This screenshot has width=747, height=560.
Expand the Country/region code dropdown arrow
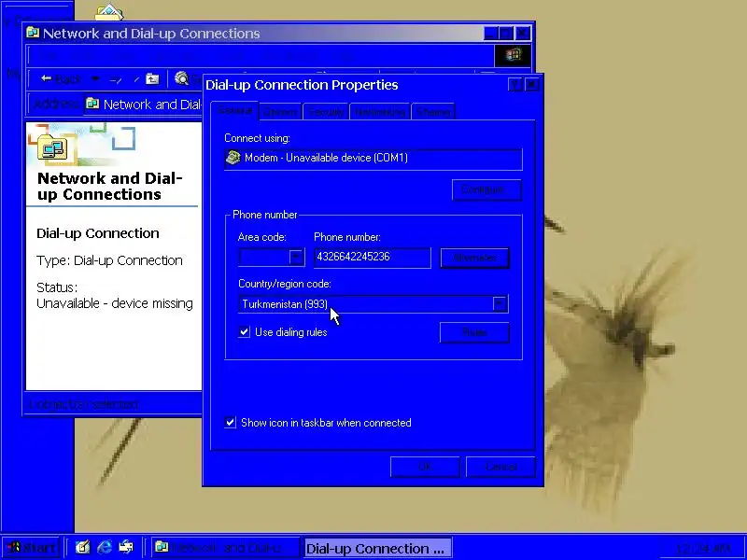tap(499, 304)
